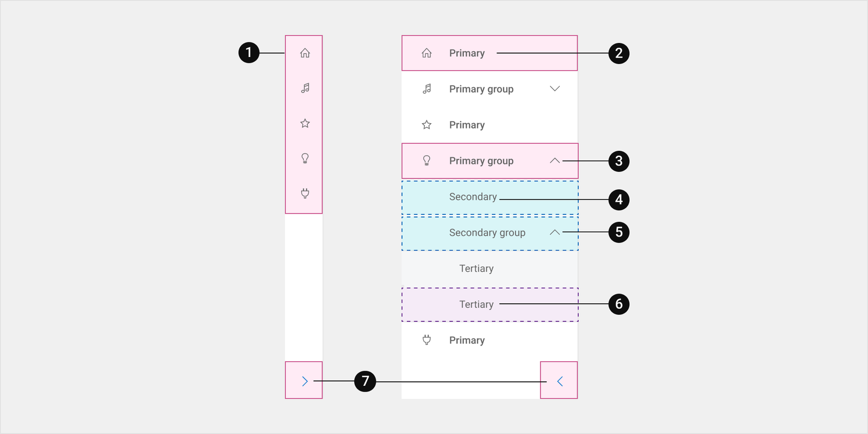Image resolution: width=868 pixels, height=434 pixels.
Task: Click the star icon in expanded menu
Action: 427,125
